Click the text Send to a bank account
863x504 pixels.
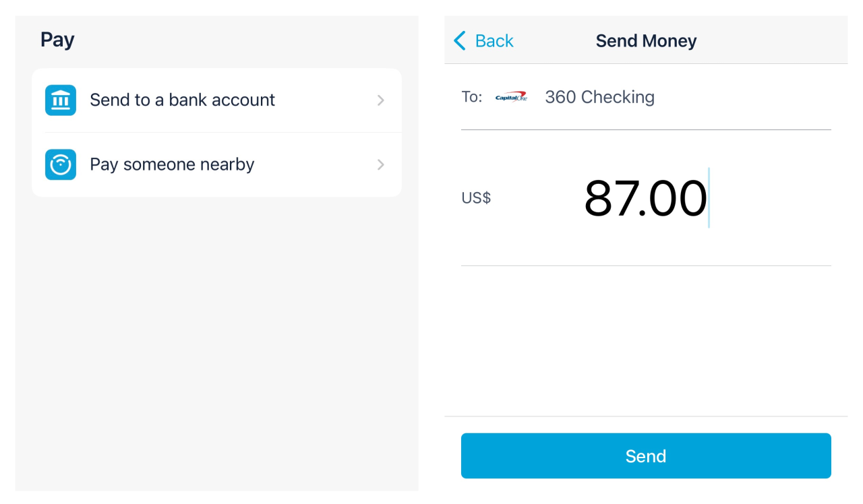(x=182, y=100)
